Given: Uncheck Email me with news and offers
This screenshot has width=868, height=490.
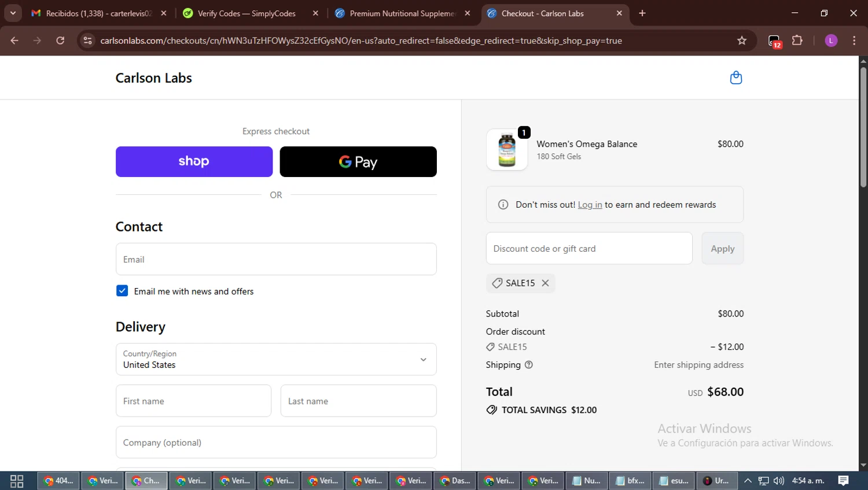Looking at the screenshot, I should [x=122, y=291].
